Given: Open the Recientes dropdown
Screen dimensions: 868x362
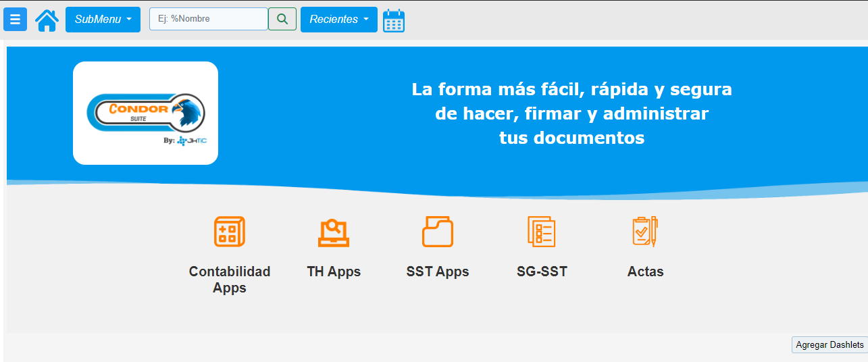Looking at the screenshot, I should pos(339,20).
